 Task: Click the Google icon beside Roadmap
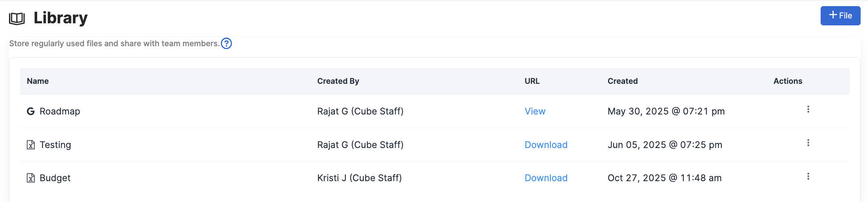[x=31, y=111]
